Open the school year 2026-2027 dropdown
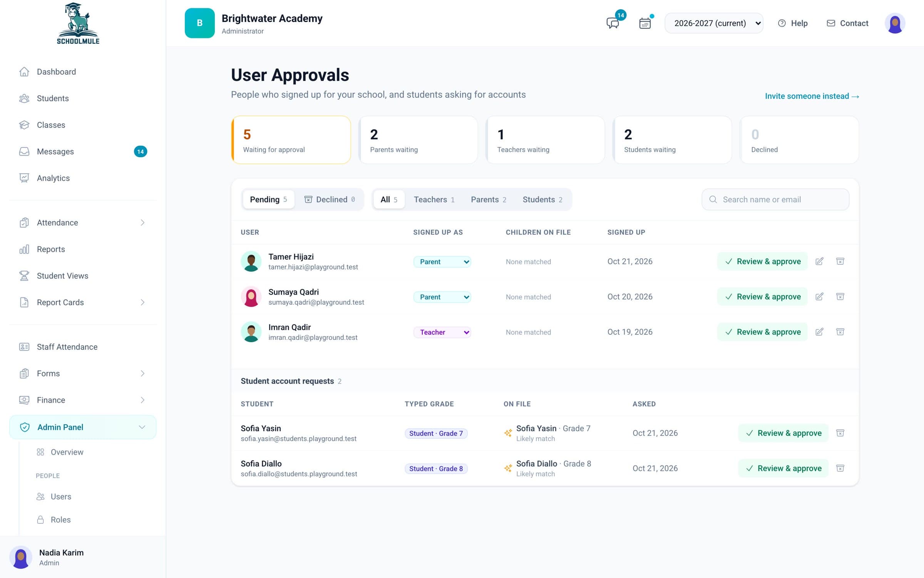The height and width of the screenshot is (578, 924). coord(714,23)
